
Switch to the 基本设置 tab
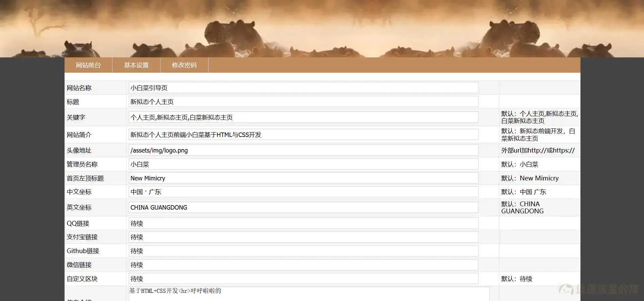[x=136, y=65]
